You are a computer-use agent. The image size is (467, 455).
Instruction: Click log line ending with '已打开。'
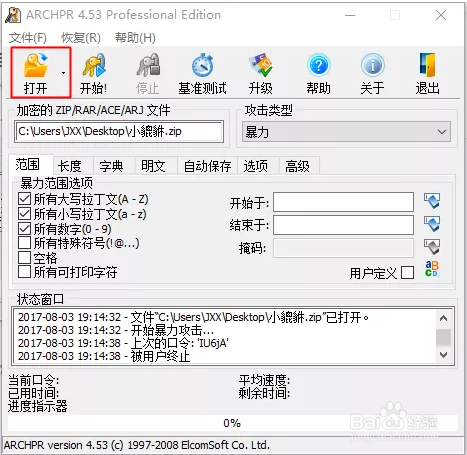pyautogui.click(x=194, y=317)
